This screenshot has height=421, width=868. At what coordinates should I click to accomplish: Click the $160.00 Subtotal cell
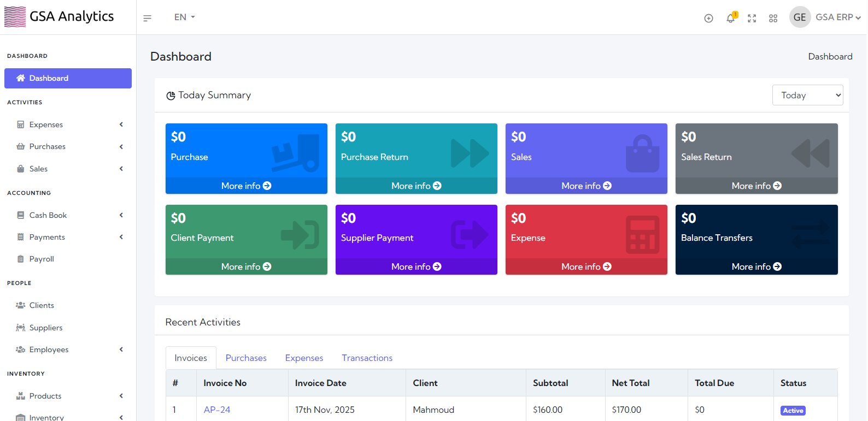[x=566, y=410]
